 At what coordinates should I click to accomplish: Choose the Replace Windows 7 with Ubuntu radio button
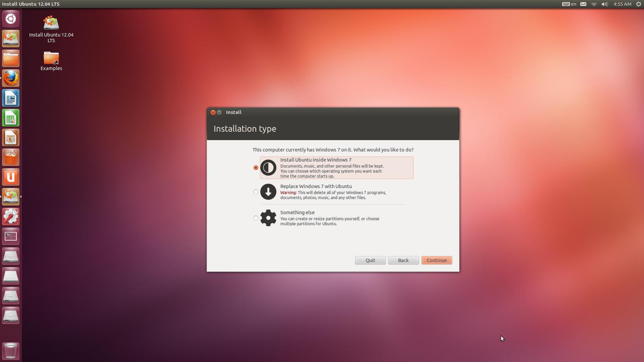(256, 192)
